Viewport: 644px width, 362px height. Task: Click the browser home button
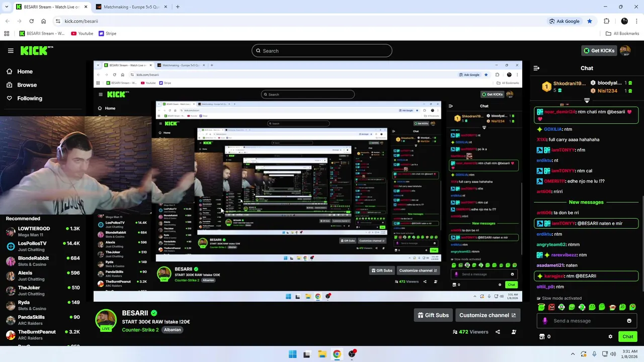tap(43, 21)
